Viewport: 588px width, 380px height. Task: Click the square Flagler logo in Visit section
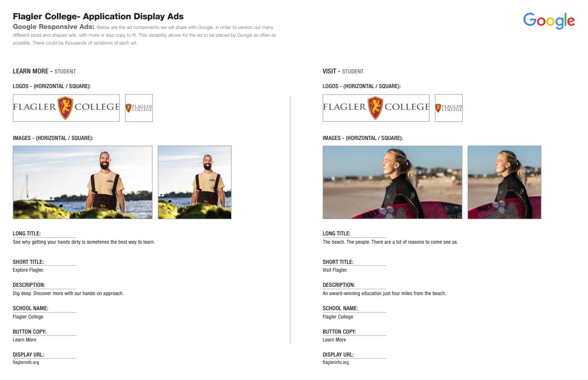tap(448, 108)
